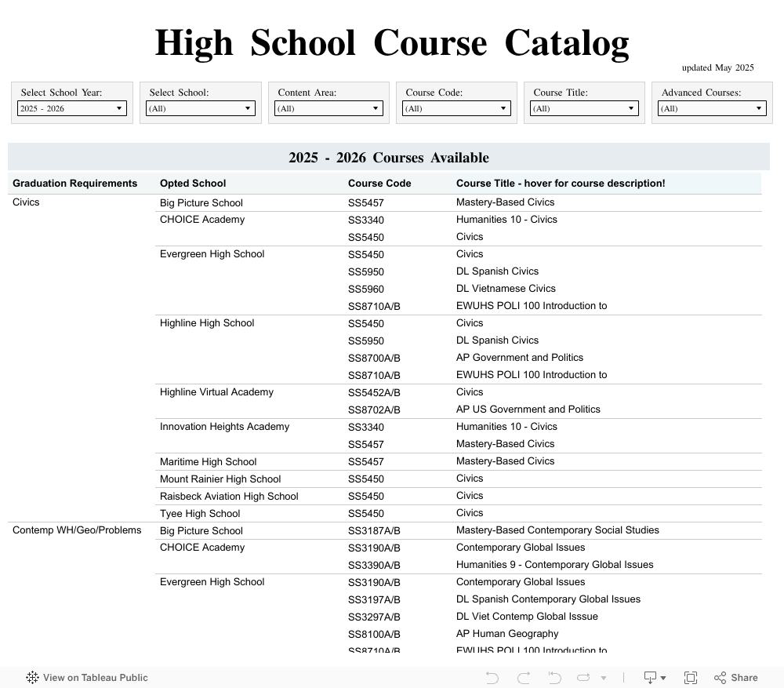Click the Replay animation icon
784x688 pixels.
(583, 678)
